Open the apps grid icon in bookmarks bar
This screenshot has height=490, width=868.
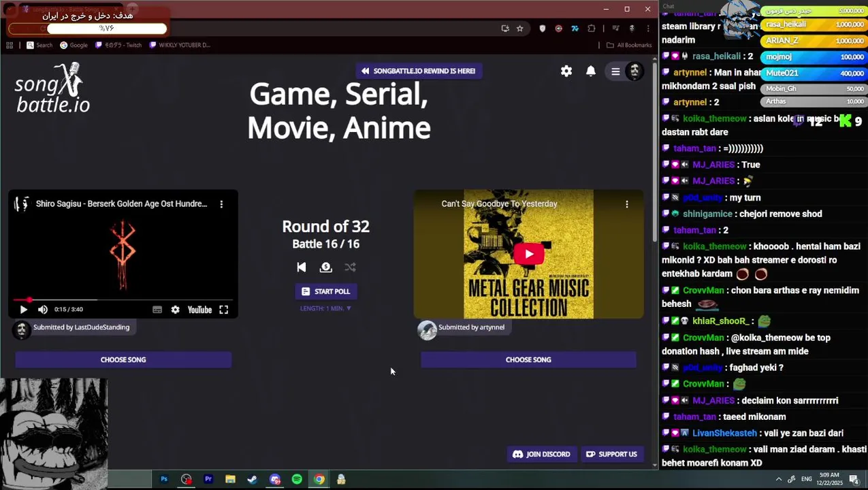tap(10, 45)
